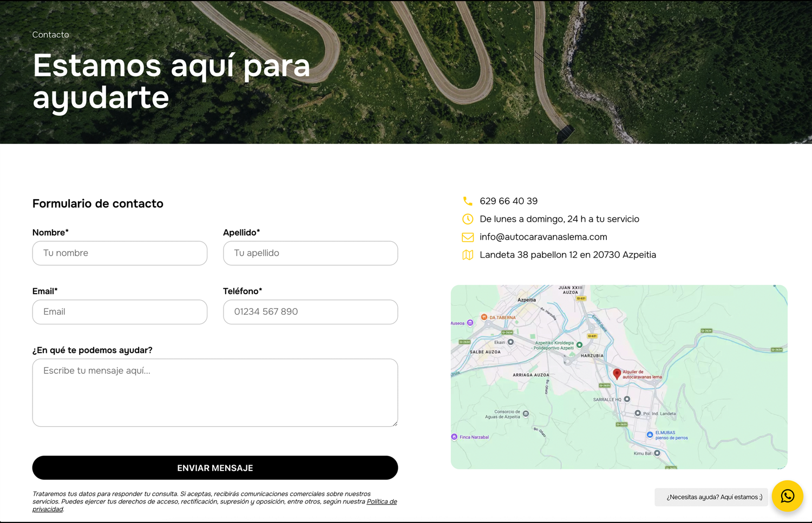The height and width of the screenshot is (523, 812).
Task: Click the HARZUBIA label on the map
Action: [592, 356]
